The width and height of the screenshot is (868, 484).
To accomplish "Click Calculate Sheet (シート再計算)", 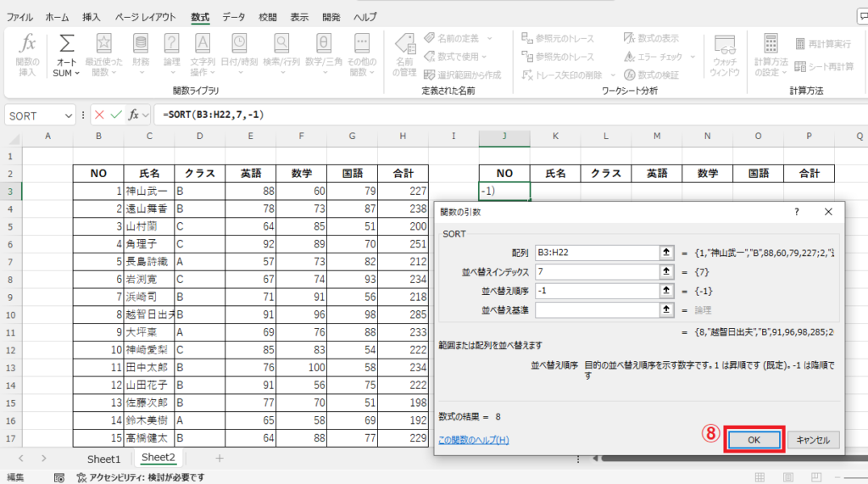I will 824,66.
